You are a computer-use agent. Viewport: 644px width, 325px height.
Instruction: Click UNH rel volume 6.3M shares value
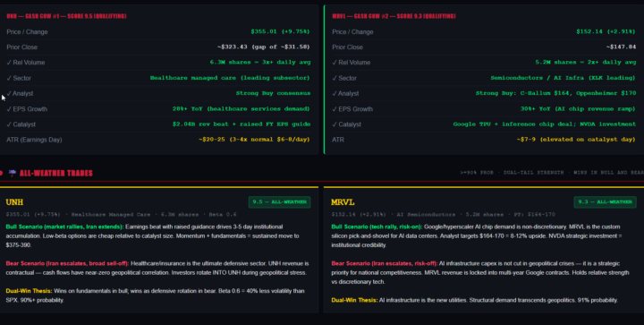[260, 63]
